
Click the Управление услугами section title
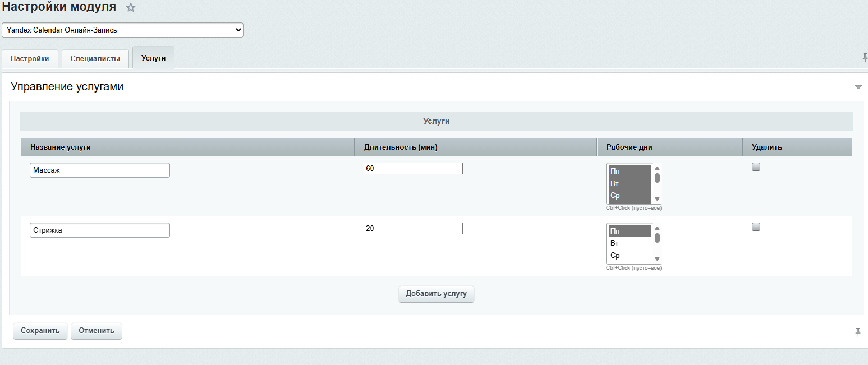(x=67, y=87)
